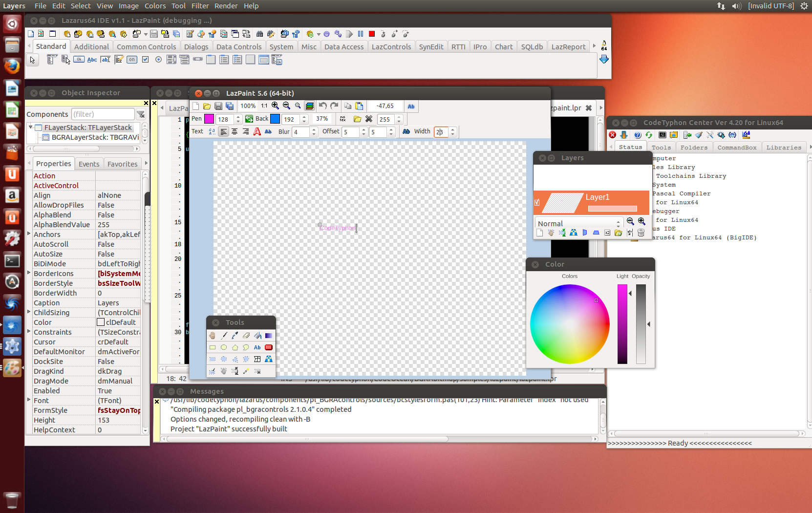This screenshot has width=812, height=513.
Task: Click 1:1 original size button
Action: point(264,106)
